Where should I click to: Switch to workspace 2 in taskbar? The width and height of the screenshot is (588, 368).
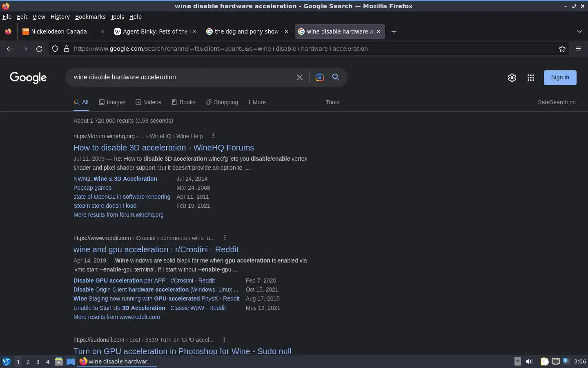tap(28, 361)
